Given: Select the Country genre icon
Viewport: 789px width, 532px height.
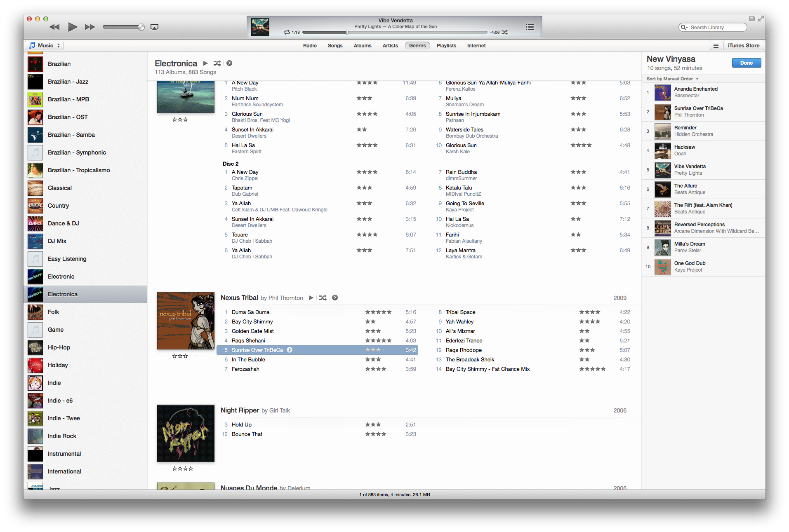Looking at the screenshot, I should click(35, 206).
